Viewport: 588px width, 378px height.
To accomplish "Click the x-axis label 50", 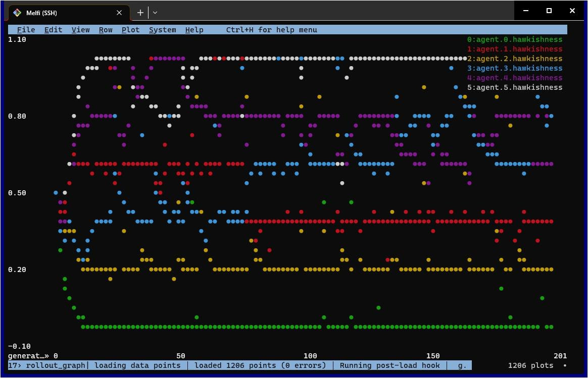I will (181, 355).
